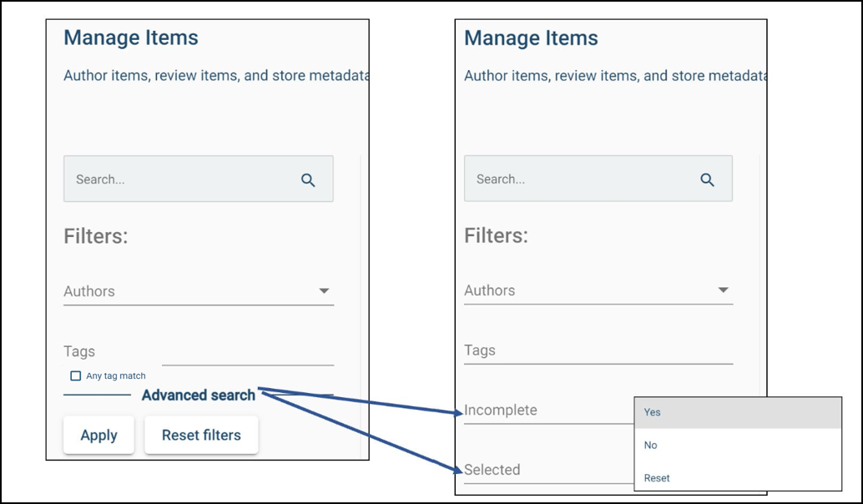Screen dimensions: 863x504
Task: Click the Filters: label in right panel
Action: (496, 235)
